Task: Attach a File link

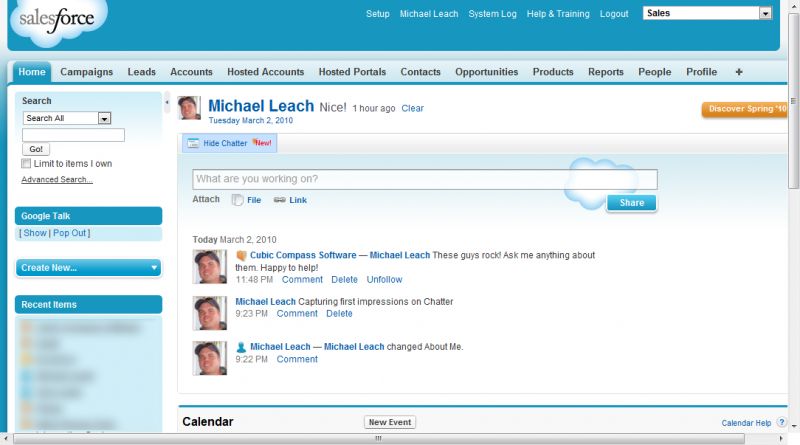Action: tap(254, 200)
